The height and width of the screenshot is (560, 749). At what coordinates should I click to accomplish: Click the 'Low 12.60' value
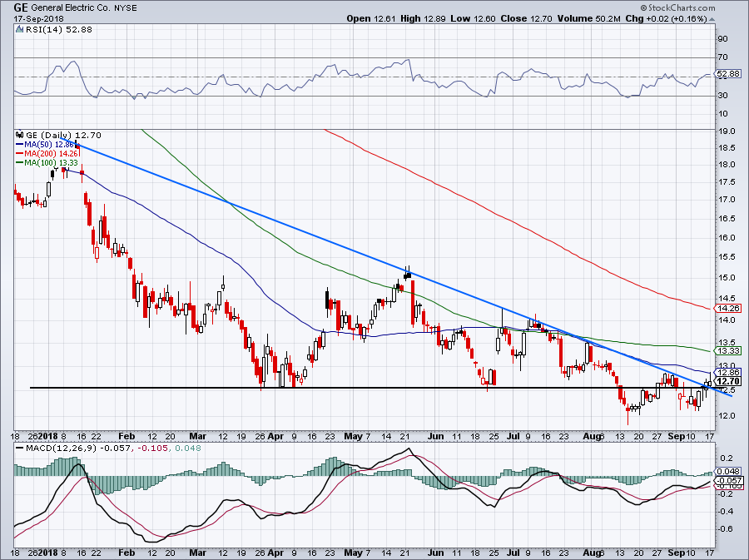pos(474,18)
